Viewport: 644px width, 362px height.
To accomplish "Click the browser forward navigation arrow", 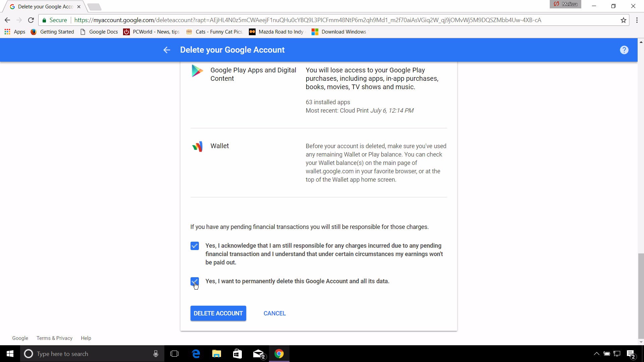I will pyautogui.click(x=19, y=20).
